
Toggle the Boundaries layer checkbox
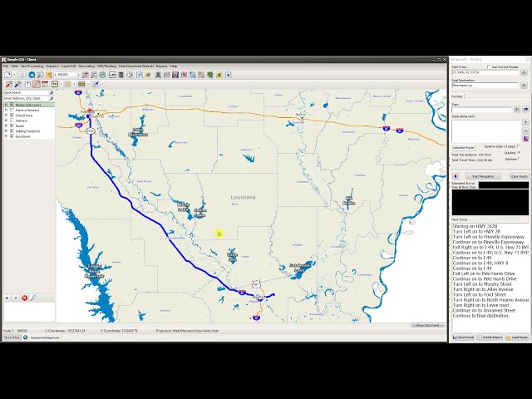tap(12, 136)
